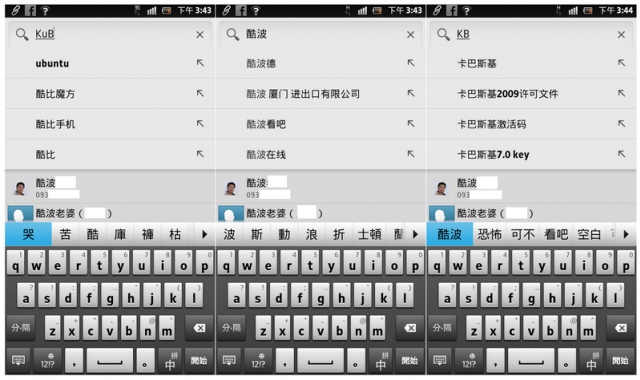Tap search magnifier icon beside KB
Viewport: 640px width, 380px height.
coord(443,35)
